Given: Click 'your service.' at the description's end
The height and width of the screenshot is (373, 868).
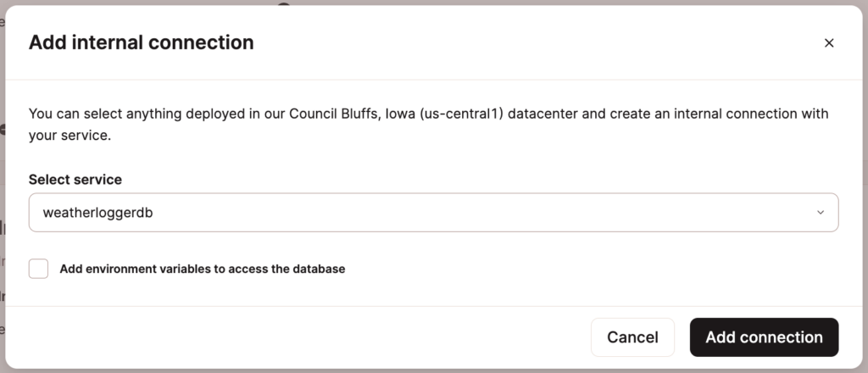Looking at the screenshot, I should pyautogui.click(x=70, y=135).
